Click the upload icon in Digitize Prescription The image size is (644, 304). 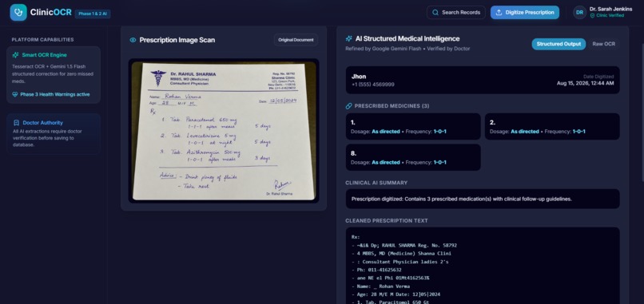click(499, 12)
